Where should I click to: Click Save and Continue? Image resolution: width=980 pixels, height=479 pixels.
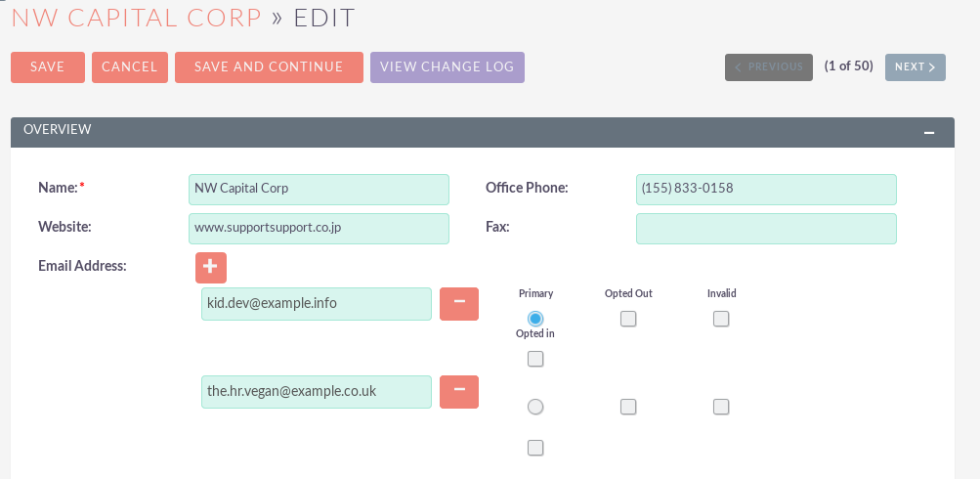pos(269,67)
